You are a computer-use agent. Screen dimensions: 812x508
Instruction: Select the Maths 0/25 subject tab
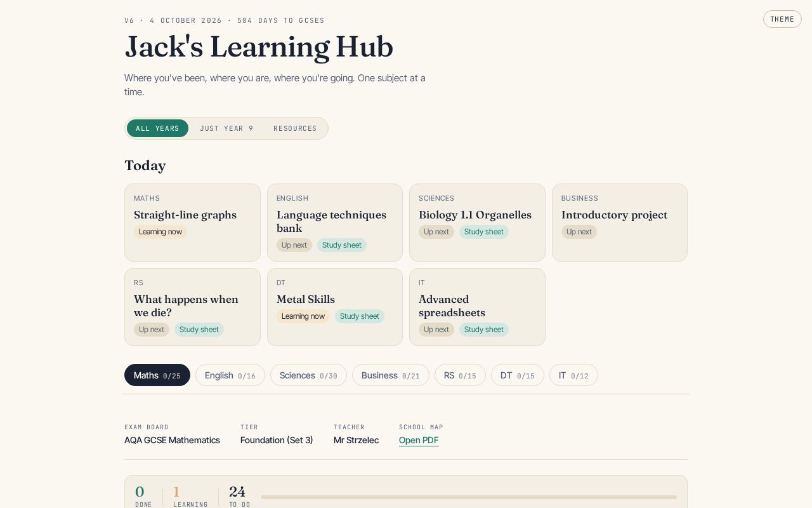157,375
